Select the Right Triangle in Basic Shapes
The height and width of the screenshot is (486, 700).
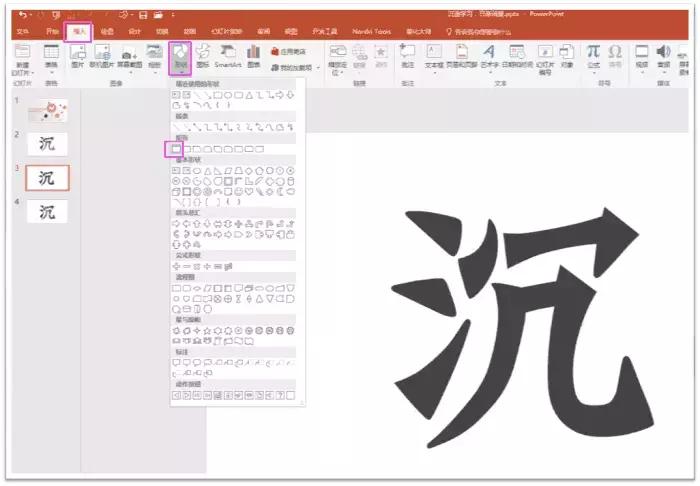click(x=218, y=170)
